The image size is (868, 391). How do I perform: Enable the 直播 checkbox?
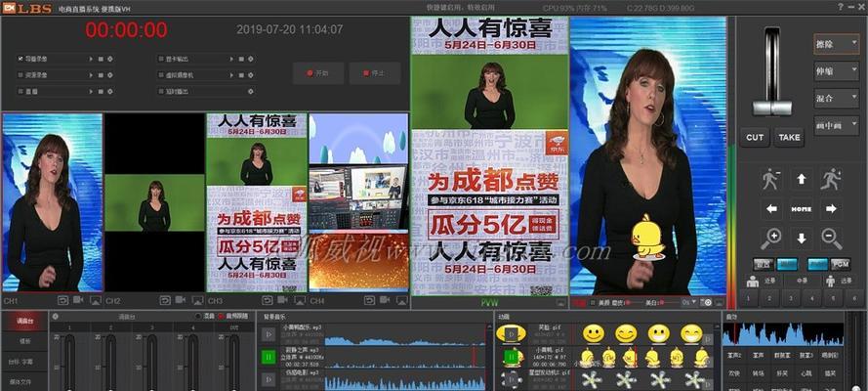point(21,90)
